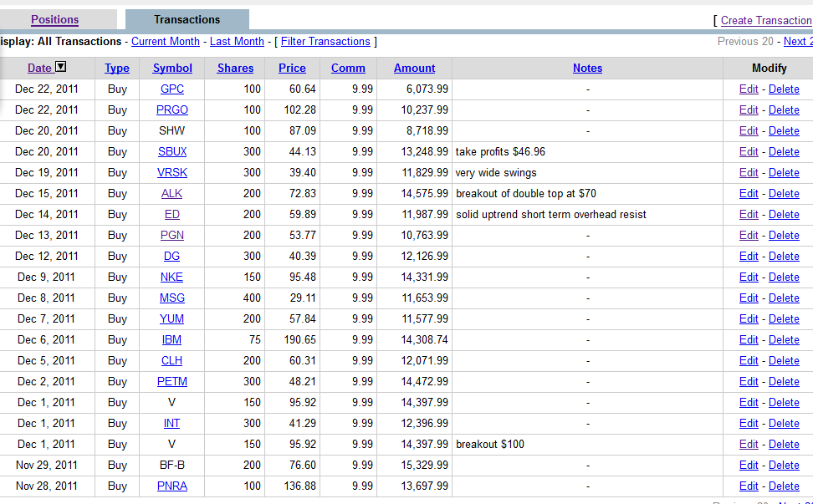The image size is (813, 504).
Task: Open YUM symbol link
Action: click(x=171, y=318)
